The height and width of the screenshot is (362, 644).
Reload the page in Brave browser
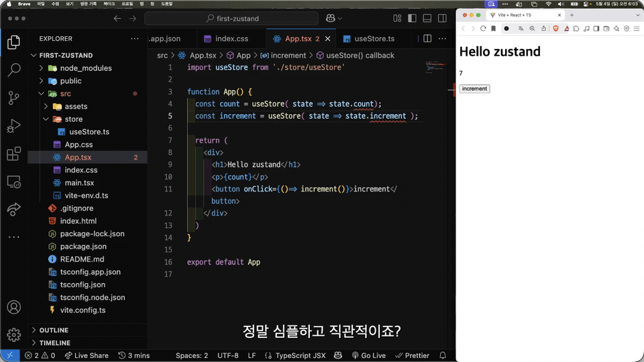pos(483,29)
